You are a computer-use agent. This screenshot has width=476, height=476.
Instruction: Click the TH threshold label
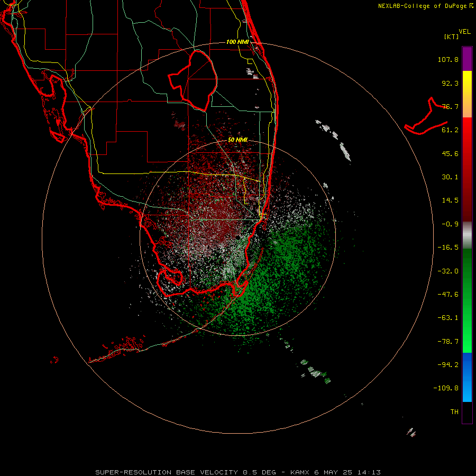(454, 412)
